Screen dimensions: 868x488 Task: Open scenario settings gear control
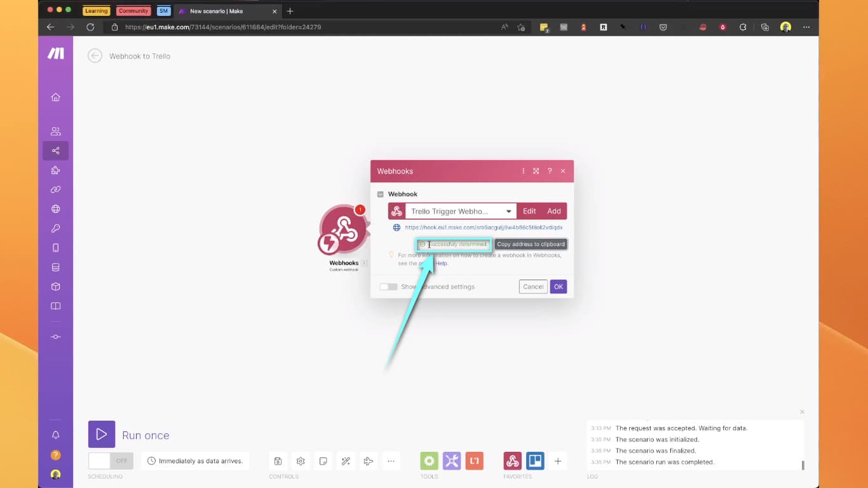[301, 461]
